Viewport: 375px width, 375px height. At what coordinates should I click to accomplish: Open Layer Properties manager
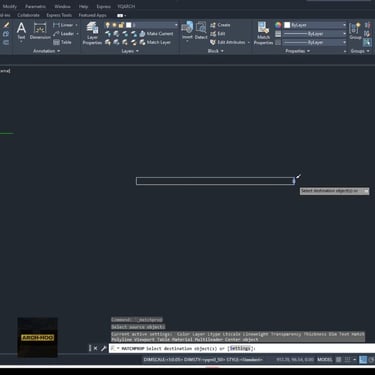coord(92,33)
